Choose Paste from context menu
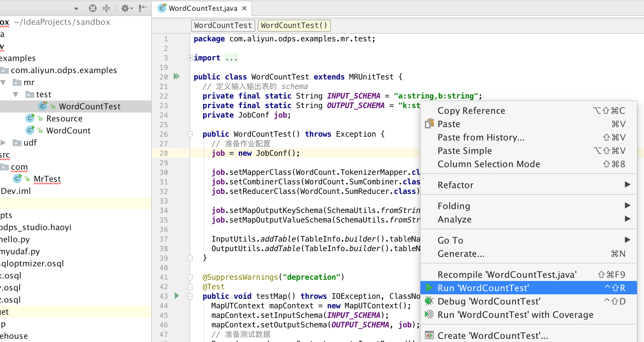The width and height of the screenshot is (644, 342). tap(528, 124)
